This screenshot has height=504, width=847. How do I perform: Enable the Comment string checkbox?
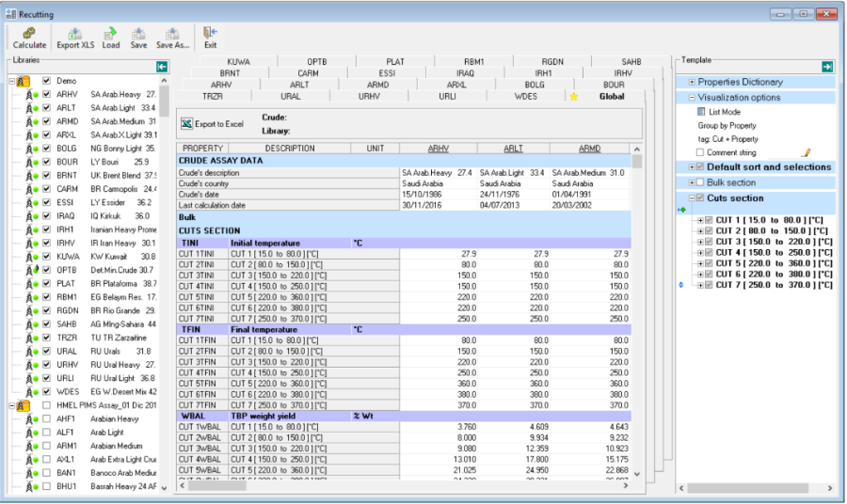tap(700, 152)
